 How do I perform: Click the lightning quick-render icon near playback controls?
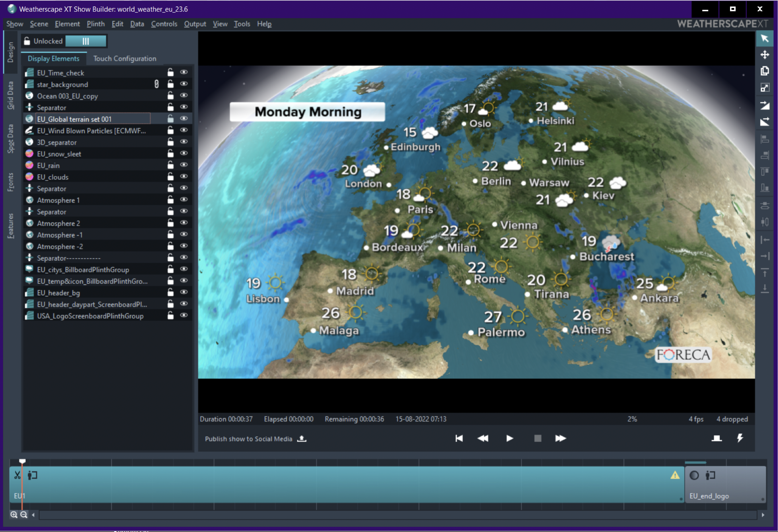pos(740,438)
